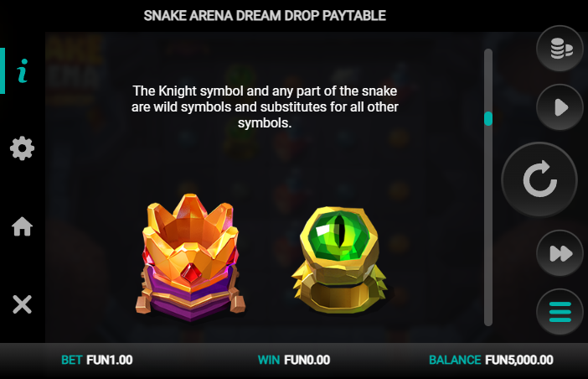
Task: Click the wild symbols description text
Action: (x=265, y=107)
